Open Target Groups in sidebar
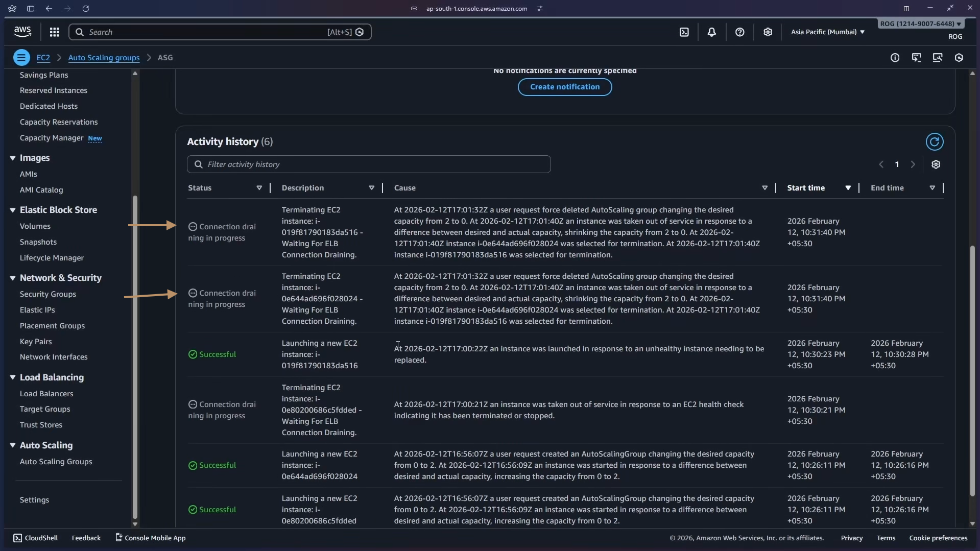Screen dimensions: 980x551 (45, 409)
